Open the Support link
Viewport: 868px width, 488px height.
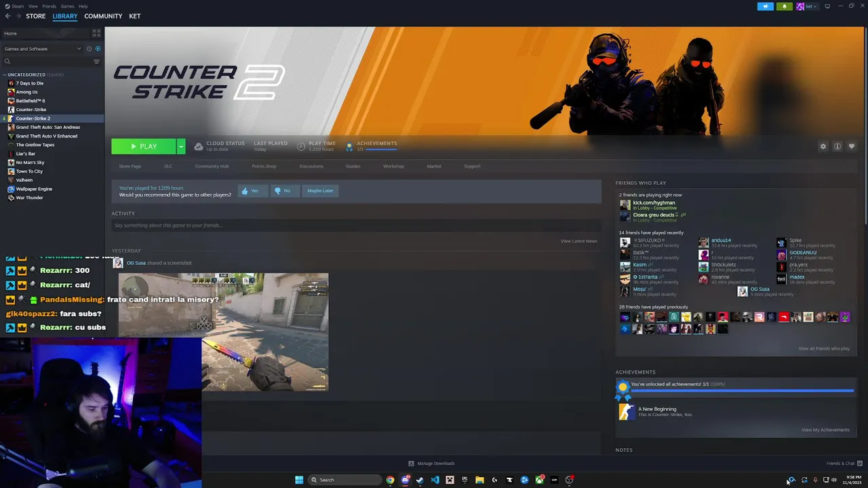(472, 166)
